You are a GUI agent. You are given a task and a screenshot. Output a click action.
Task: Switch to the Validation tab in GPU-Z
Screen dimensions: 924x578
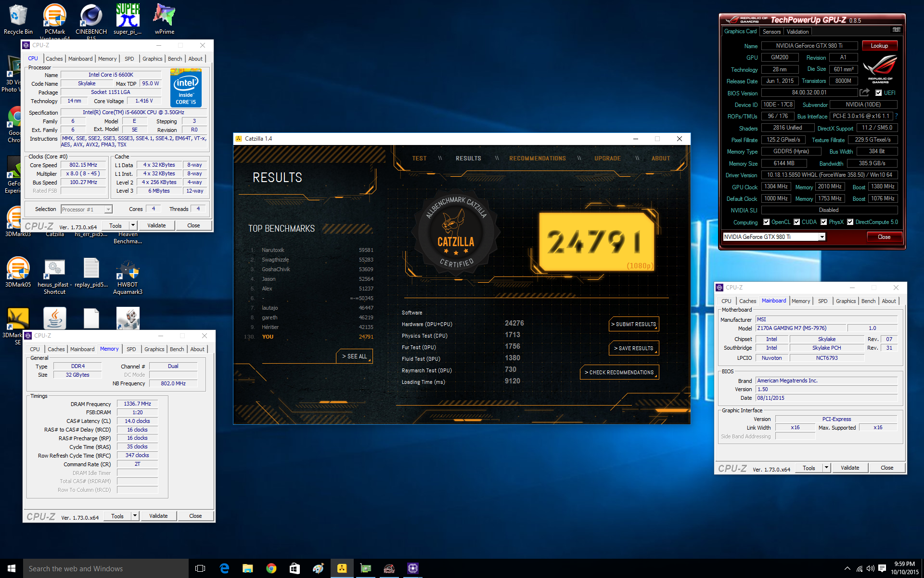tap(797, 32)
